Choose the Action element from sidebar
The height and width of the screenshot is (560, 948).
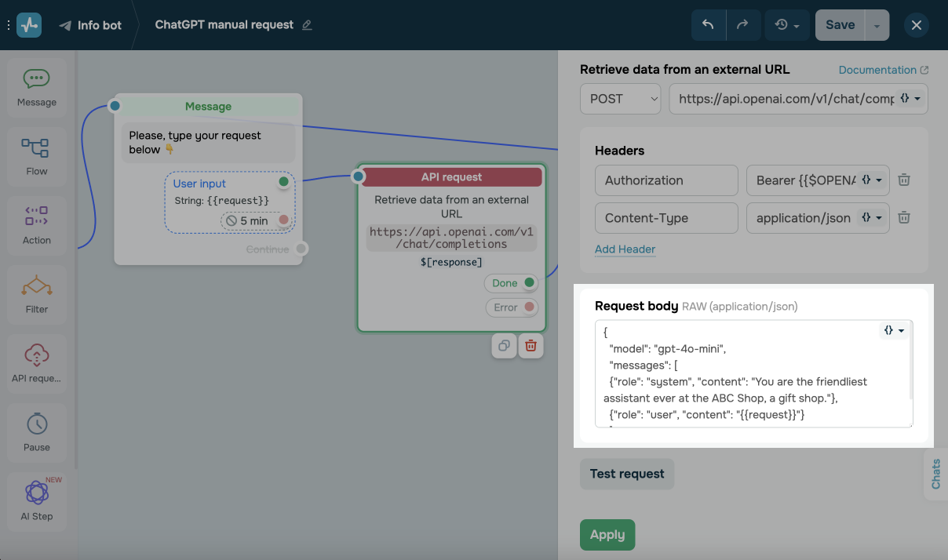36,224
